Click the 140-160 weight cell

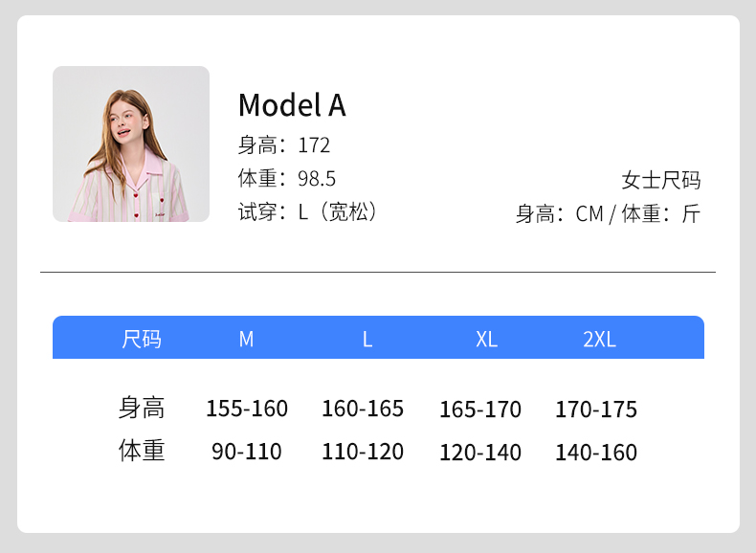click(596, 453)
